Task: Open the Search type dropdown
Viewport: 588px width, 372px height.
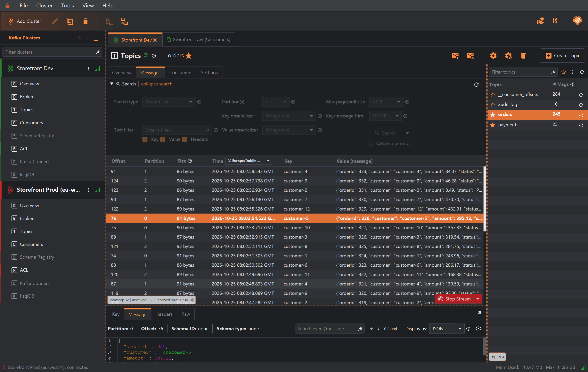Action: [169, 102]
